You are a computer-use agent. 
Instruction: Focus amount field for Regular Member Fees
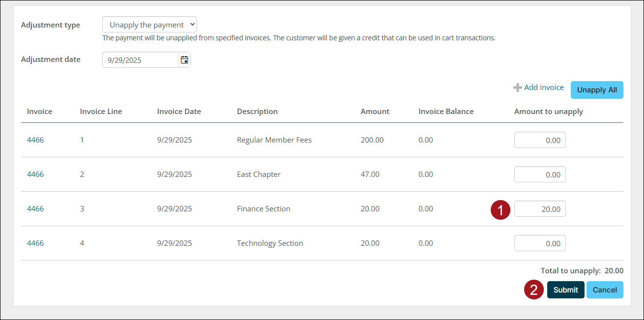pyautogui.click(x=540, y=140)
